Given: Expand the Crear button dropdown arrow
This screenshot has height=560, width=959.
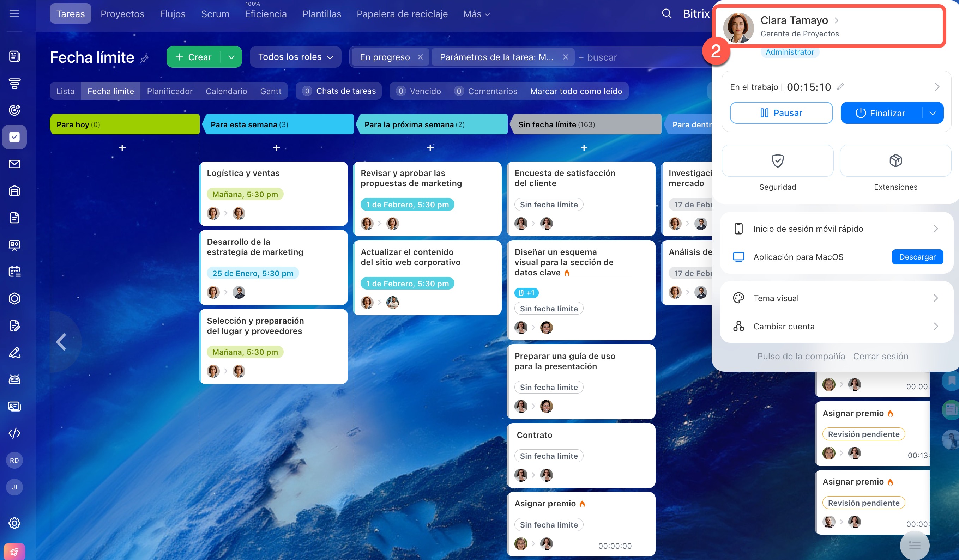Looking at the screenshot, I should pos(231,57).
